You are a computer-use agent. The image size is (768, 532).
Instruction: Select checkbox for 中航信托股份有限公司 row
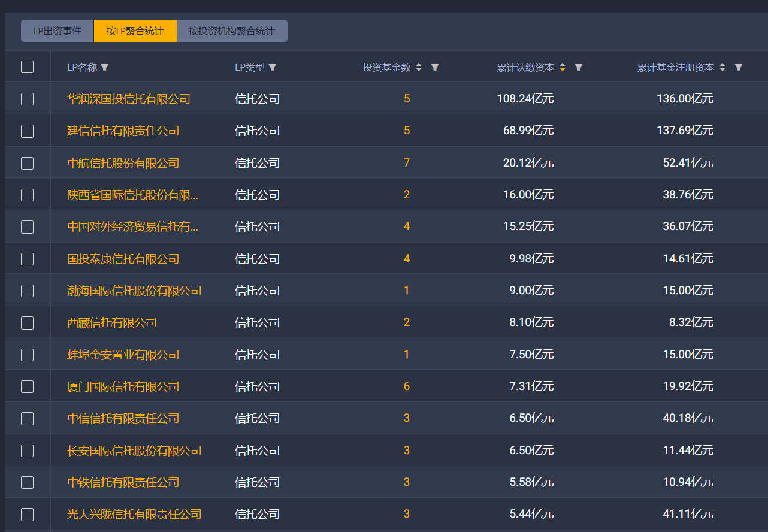coord(27,163)
